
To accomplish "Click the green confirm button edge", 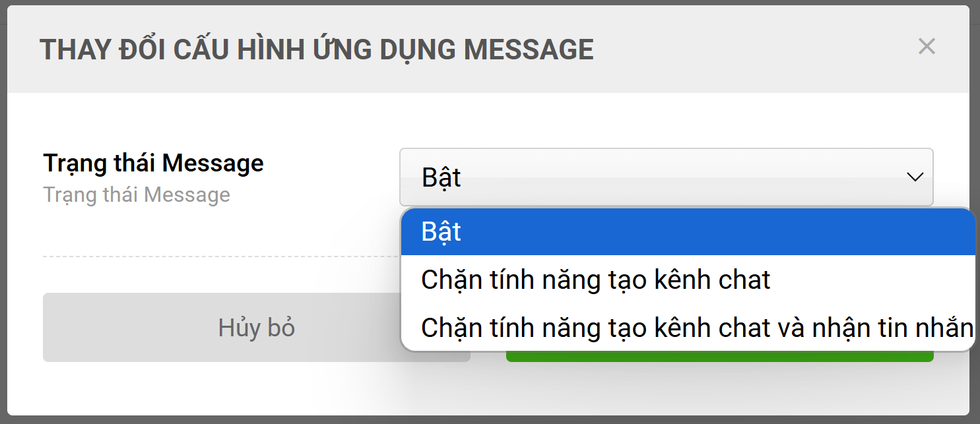I will click(x=719, y=357).
